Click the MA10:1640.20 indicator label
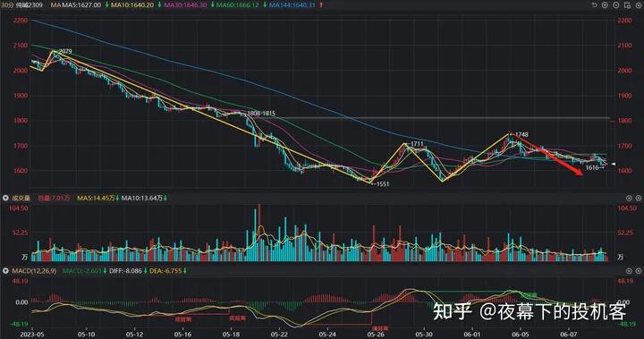 coord(132,5)
